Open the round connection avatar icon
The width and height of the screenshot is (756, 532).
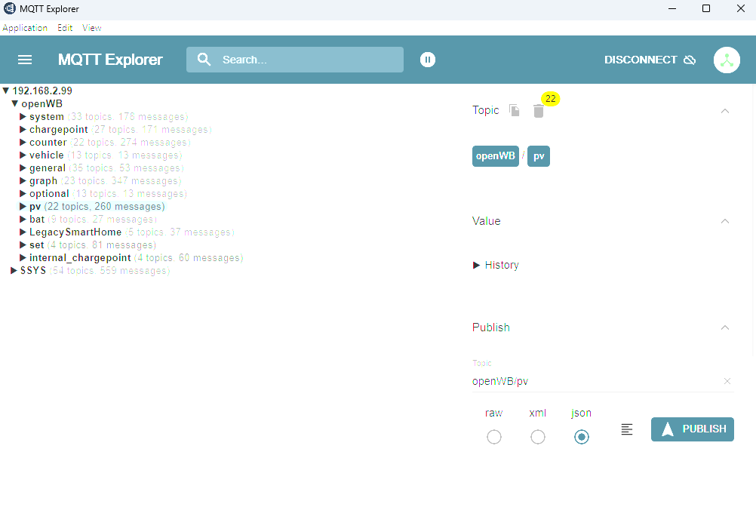pos(727,60)
